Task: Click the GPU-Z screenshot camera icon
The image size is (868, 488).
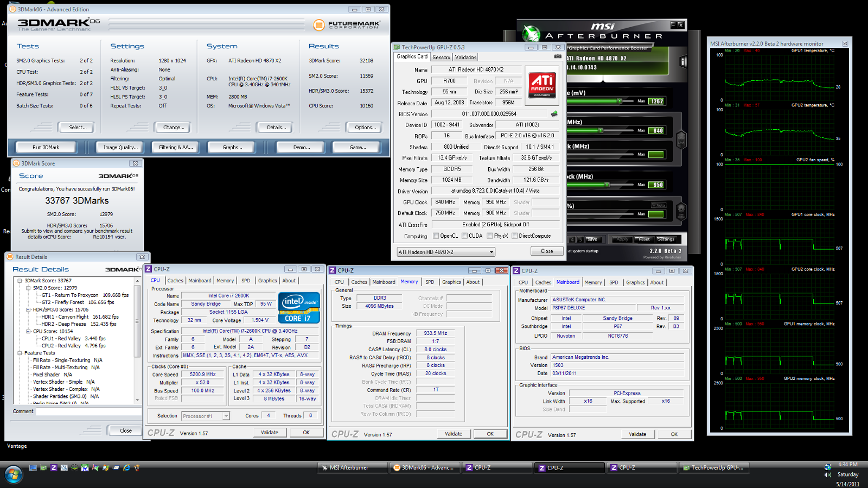Action: 557,56
